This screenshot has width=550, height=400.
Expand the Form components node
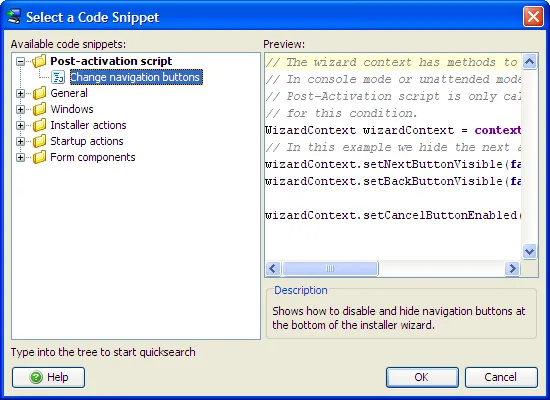click(x=20, y=158)
